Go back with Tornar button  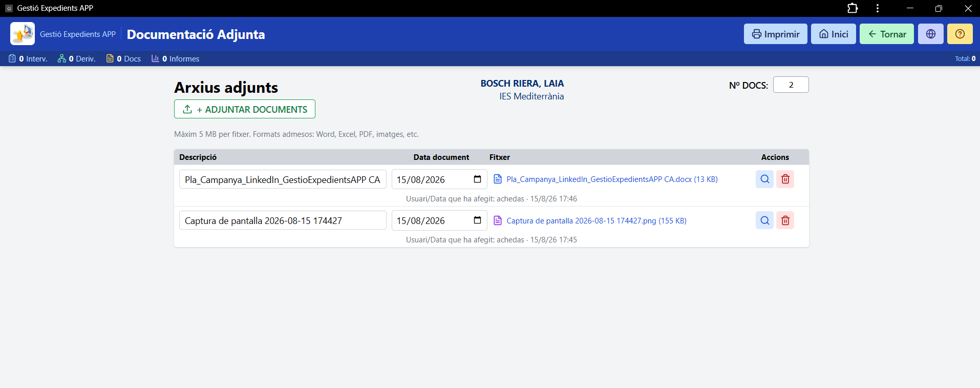coord(886,34)
